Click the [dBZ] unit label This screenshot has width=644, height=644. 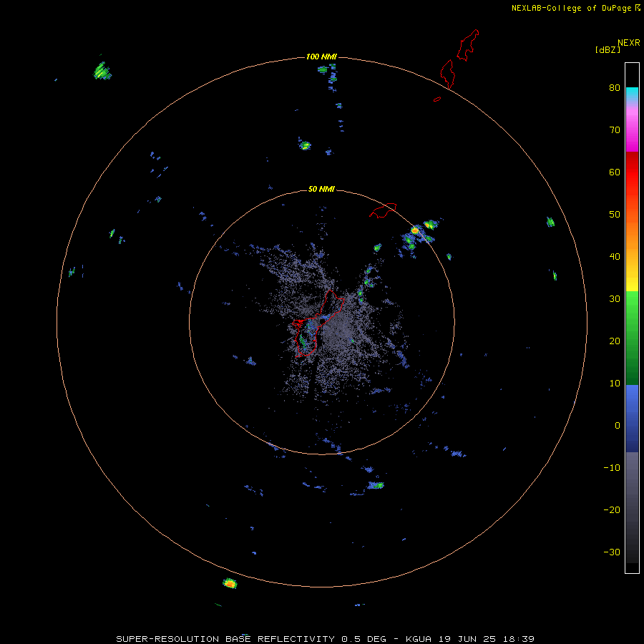[x=608, y=49]
